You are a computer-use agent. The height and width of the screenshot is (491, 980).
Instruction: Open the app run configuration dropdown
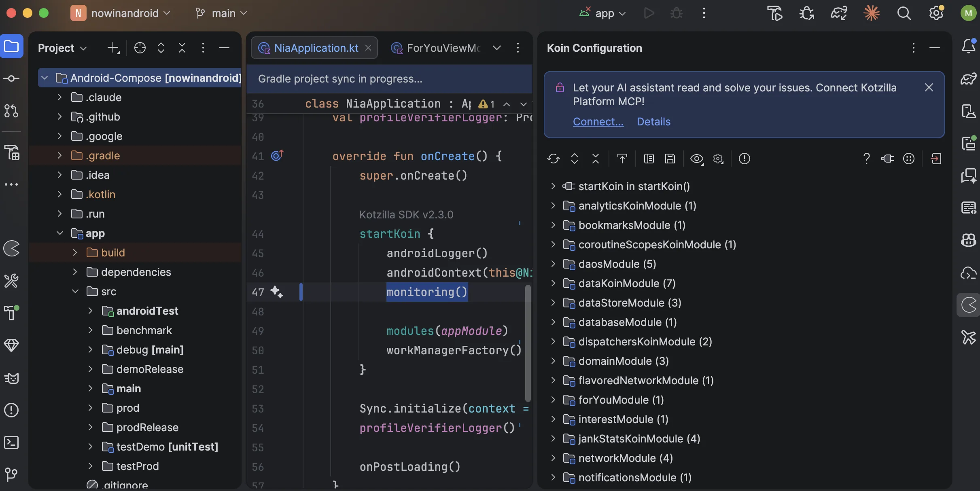pos(603,13)
